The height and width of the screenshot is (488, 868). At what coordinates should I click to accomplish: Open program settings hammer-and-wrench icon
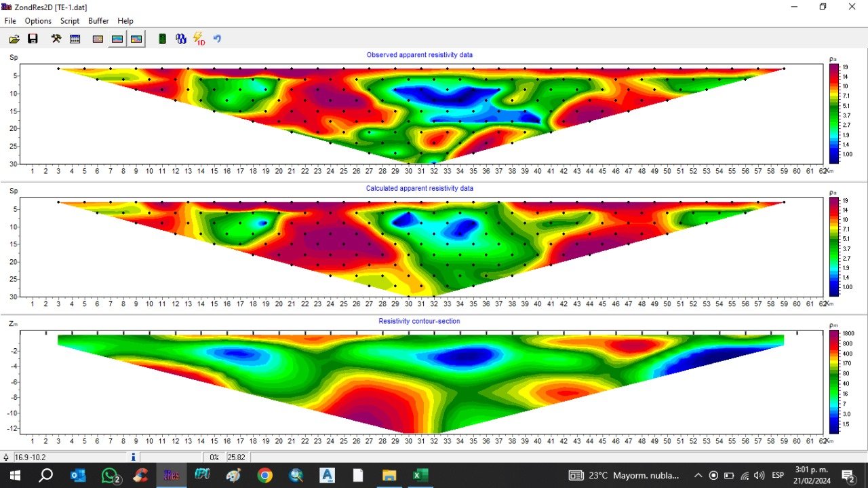coord(56,39)
